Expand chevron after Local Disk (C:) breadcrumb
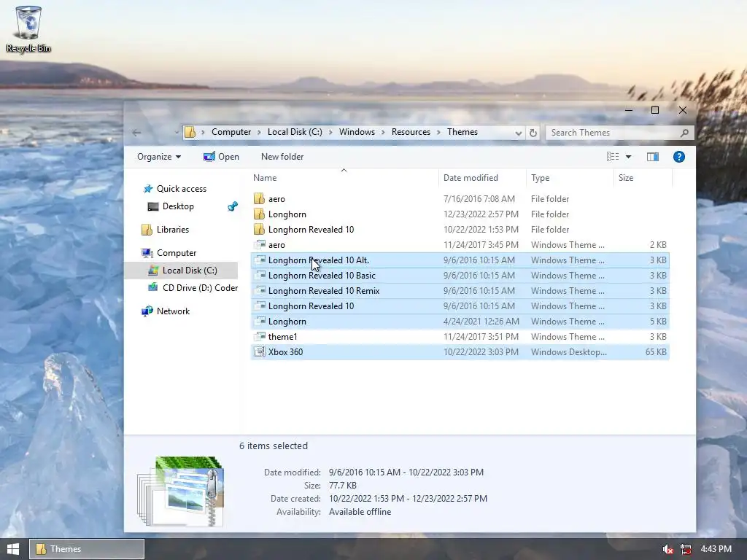The height and width of the screenshot is (560, 747). point(330,133)
